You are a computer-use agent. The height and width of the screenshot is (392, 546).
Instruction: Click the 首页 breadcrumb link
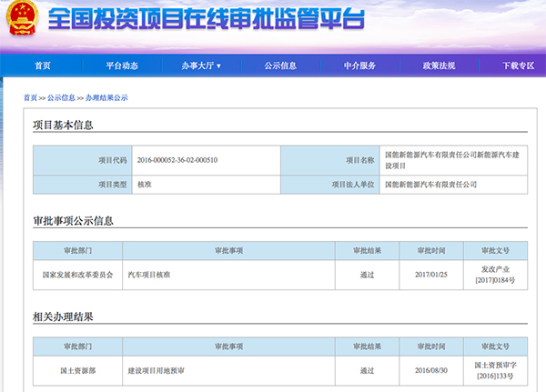pos(31,97)
